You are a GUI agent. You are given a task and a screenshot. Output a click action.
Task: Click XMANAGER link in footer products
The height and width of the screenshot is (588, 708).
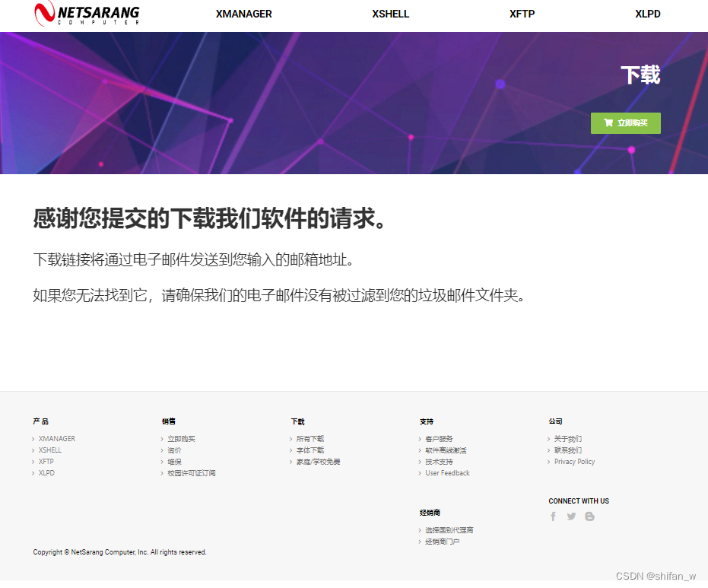(57, 438)
